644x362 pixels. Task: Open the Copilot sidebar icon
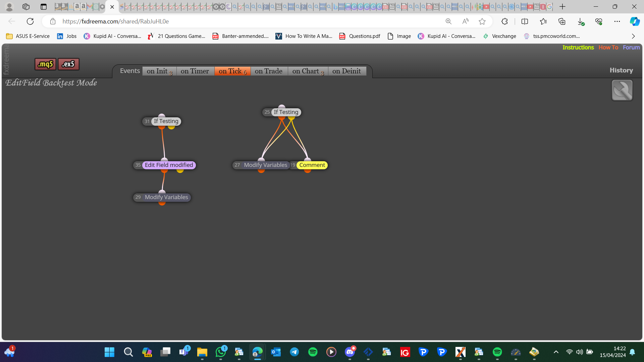[635, 21]
